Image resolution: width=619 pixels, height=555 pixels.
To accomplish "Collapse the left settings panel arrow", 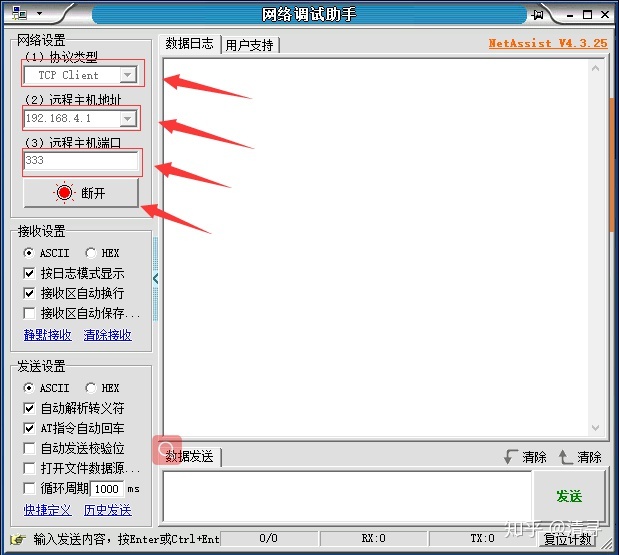I will pos(156,279).
